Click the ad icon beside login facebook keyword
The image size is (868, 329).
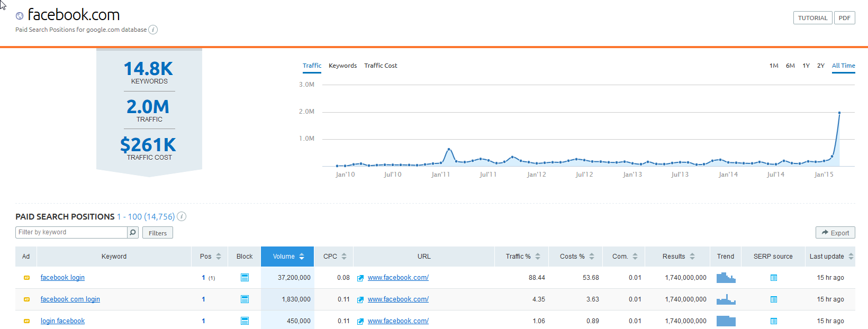[26, 321]
